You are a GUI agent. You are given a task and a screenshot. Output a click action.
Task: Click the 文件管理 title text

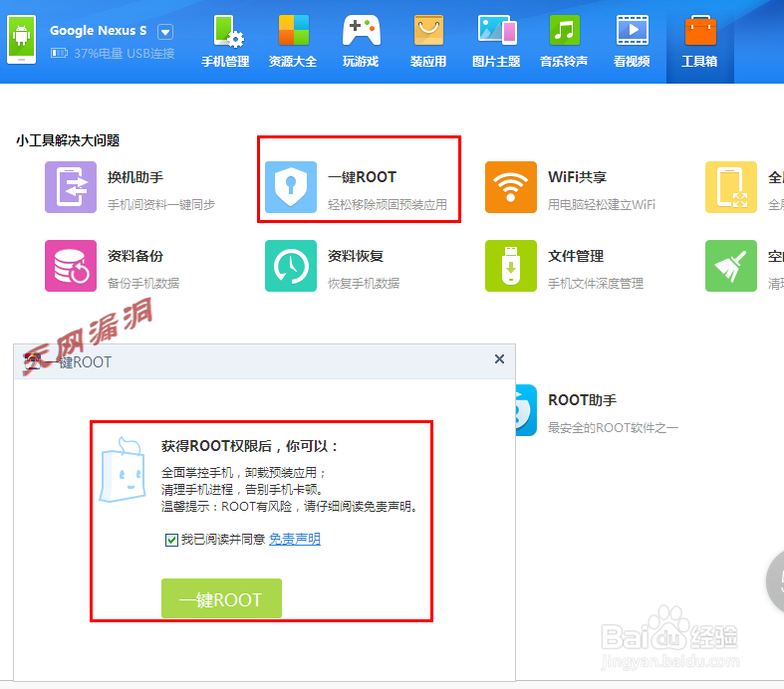576,256
